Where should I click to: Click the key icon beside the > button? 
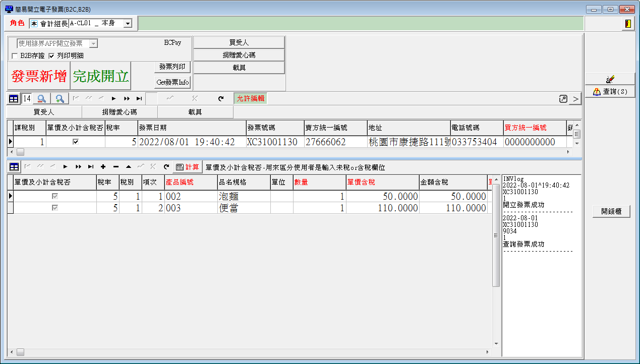563,99
